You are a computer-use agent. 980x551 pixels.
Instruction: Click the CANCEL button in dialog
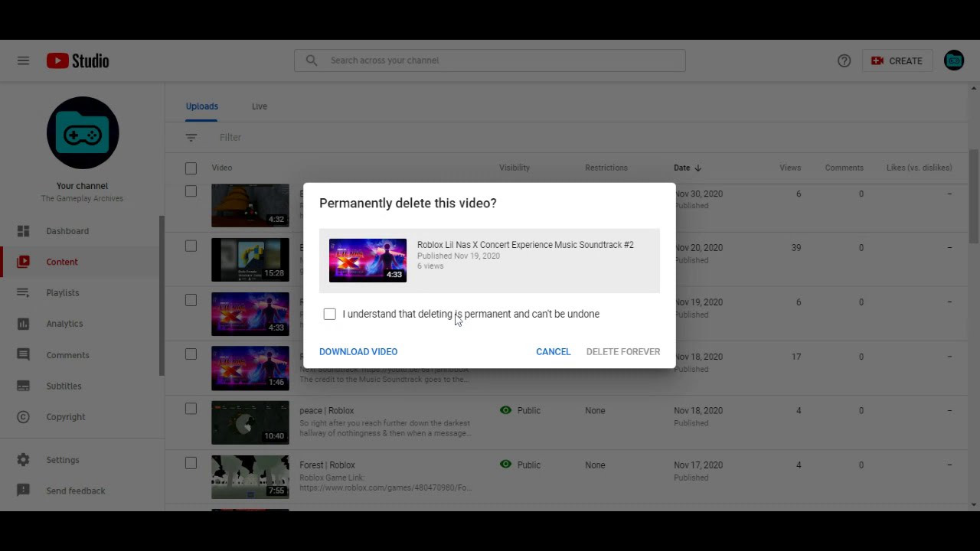[553, 351]
